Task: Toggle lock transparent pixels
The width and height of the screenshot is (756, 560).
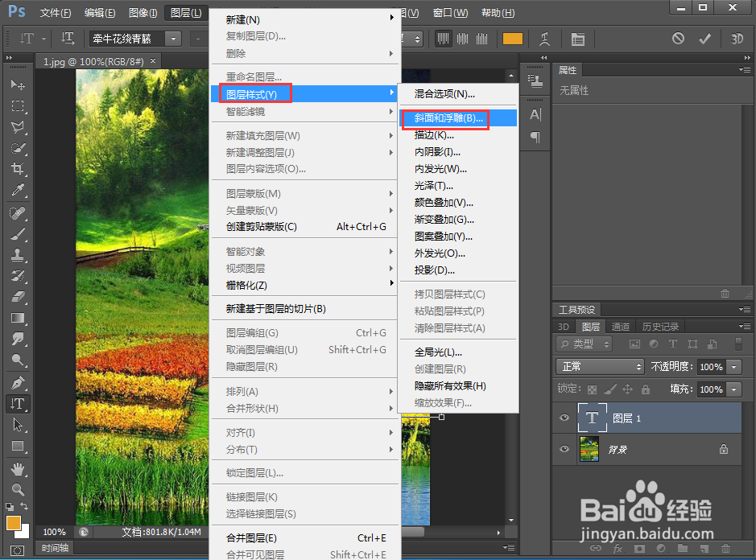Action: (592, 389)
